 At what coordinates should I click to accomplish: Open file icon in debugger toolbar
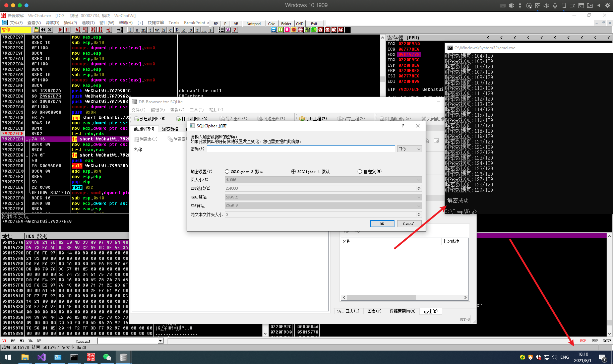click(36, 30)
